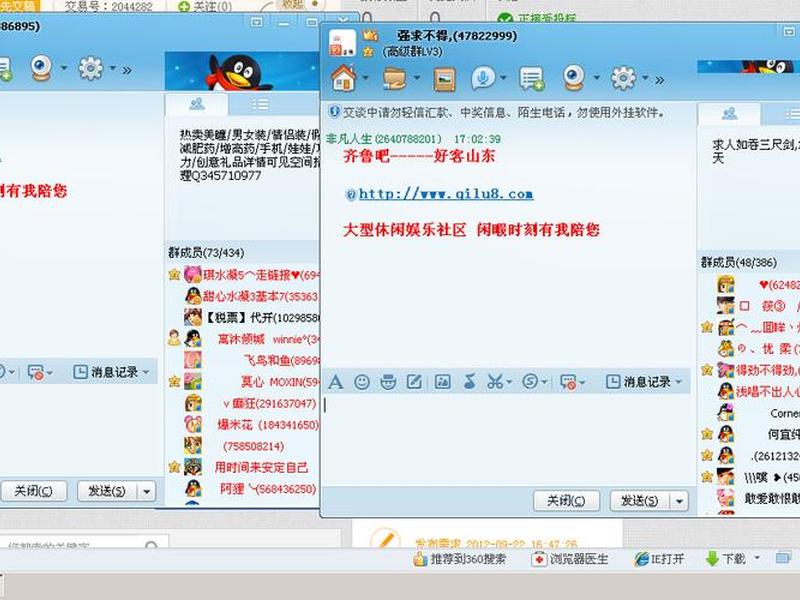Show more toolbar items » in left window
800x600 pixels.
click(x=127, y=70)
